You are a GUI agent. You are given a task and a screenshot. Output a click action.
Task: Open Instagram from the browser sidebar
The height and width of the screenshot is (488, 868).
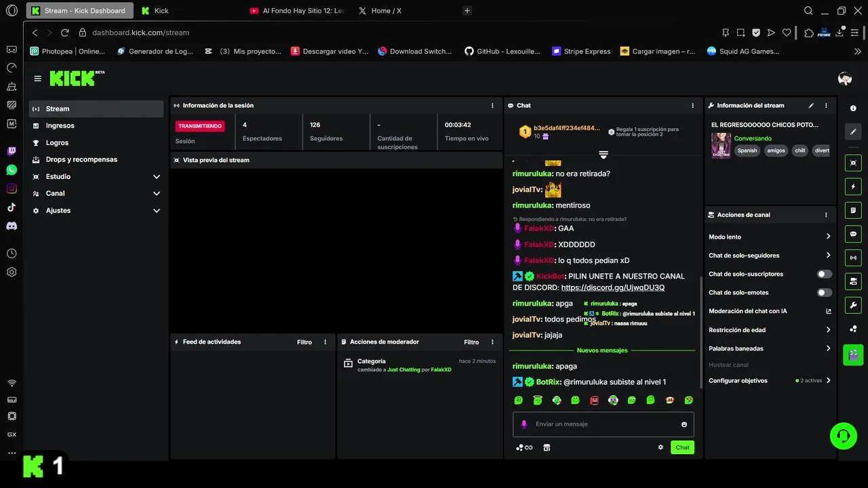point(12,188)
